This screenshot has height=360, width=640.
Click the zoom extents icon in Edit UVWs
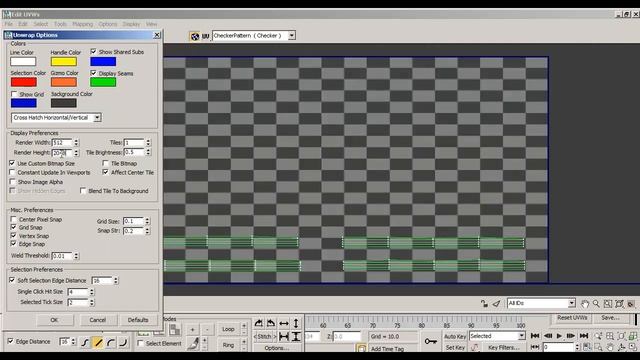click(619, 304)
